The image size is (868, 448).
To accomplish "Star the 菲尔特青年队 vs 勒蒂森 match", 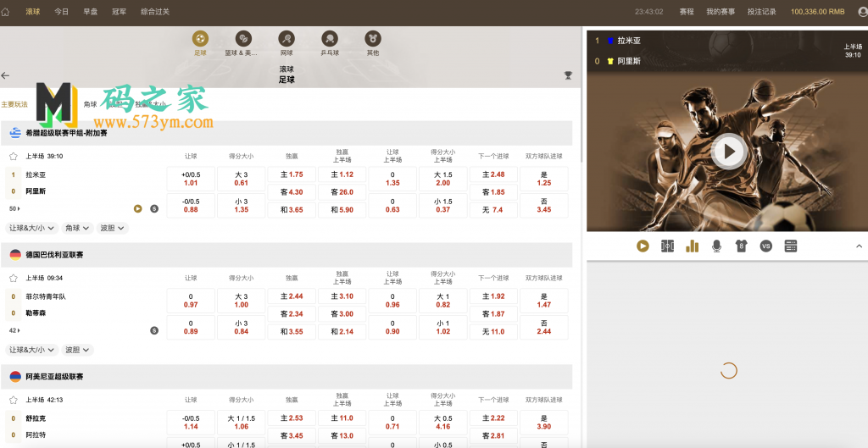I will point(13,278).
